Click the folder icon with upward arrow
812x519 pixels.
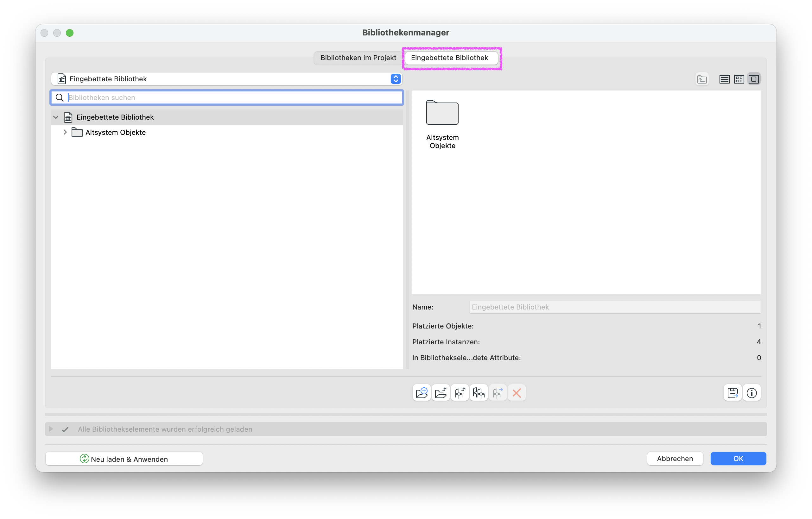[441, 393]
